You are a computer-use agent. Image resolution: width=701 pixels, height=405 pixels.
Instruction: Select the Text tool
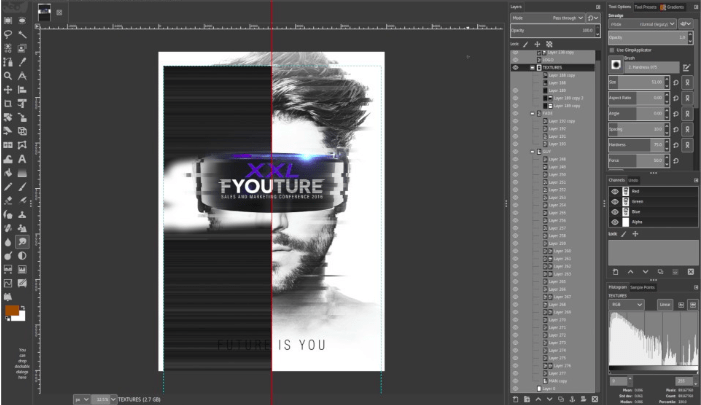click(22, 159)
